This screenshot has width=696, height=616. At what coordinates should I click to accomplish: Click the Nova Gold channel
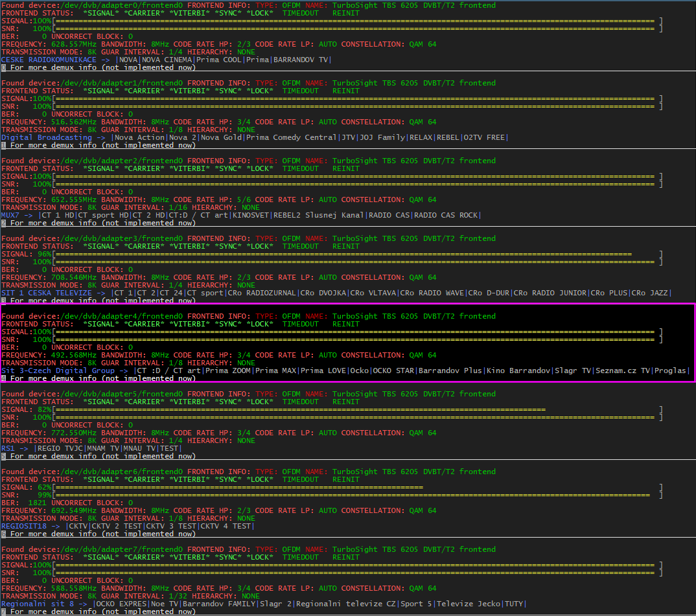(222, 137)
